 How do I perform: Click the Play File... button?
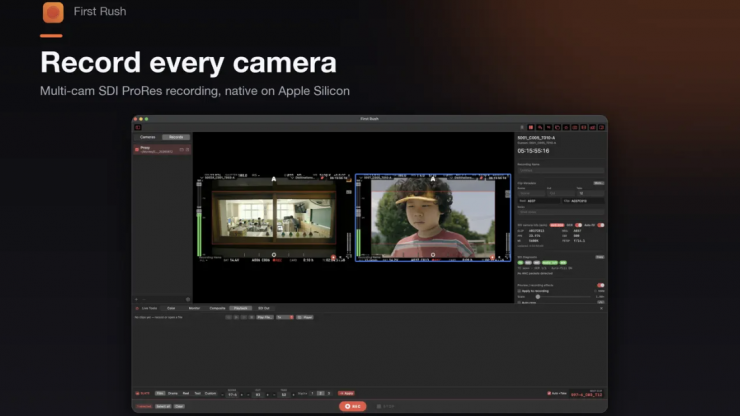coord(264,317)
